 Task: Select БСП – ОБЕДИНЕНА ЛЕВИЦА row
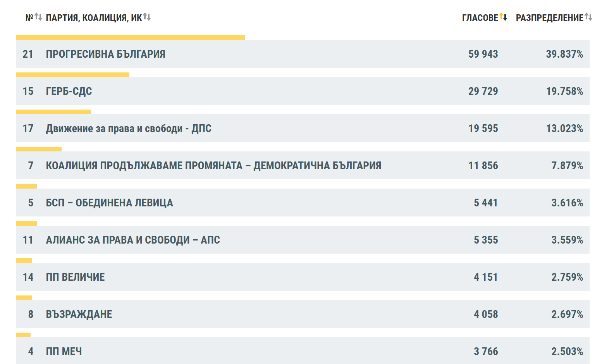[x=303, y=203]
